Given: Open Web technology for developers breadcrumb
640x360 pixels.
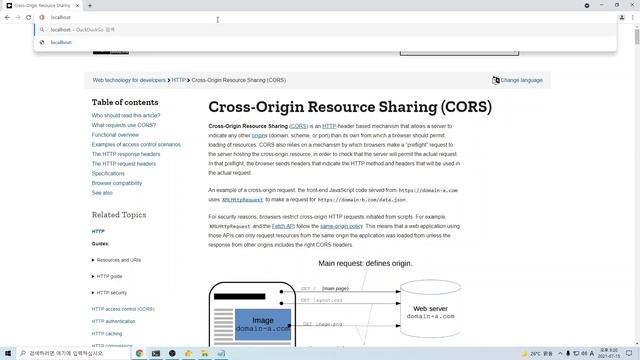Looking at the screenshot, I should point(129,80).
